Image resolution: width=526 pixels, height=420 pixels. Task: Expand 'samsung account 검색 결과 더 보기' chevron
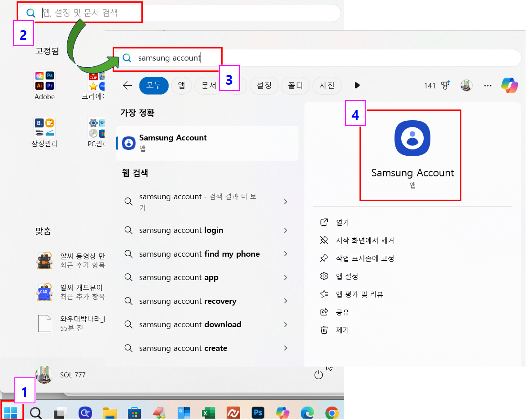[285, 201]
